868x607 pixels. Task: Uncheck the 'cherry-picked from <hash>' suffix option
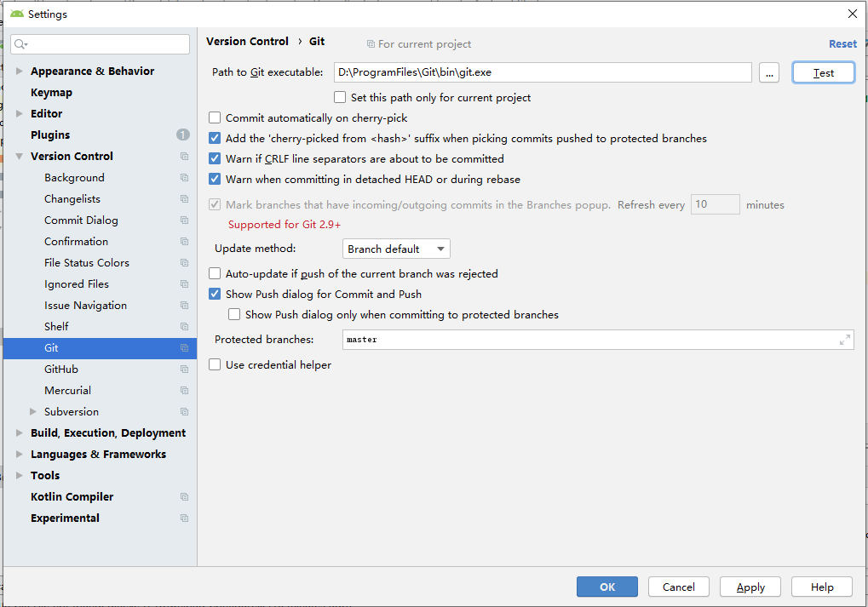coord(215,138)
